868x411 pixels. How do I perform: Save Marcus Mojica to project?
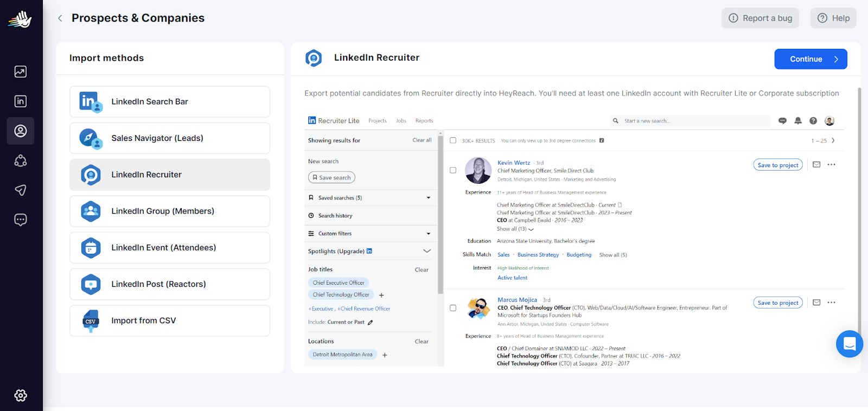[778, 303]
